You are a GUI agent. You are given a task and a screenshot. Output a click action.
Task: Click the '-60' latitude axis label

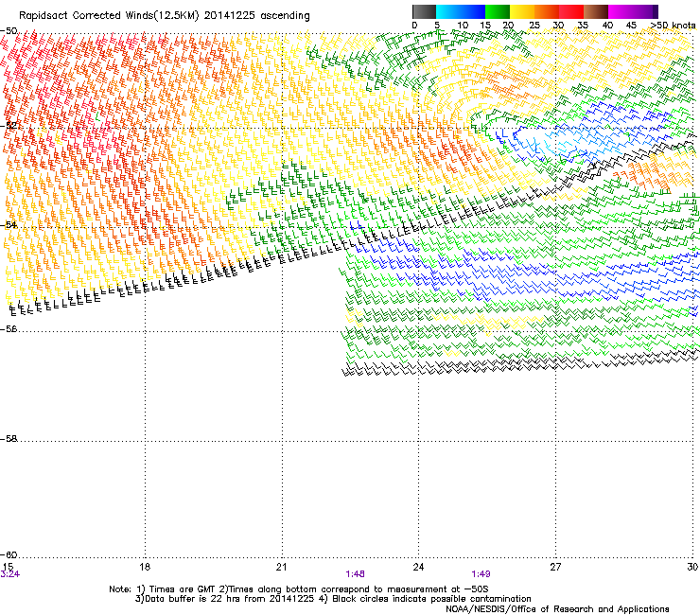(x=9, y=554)
